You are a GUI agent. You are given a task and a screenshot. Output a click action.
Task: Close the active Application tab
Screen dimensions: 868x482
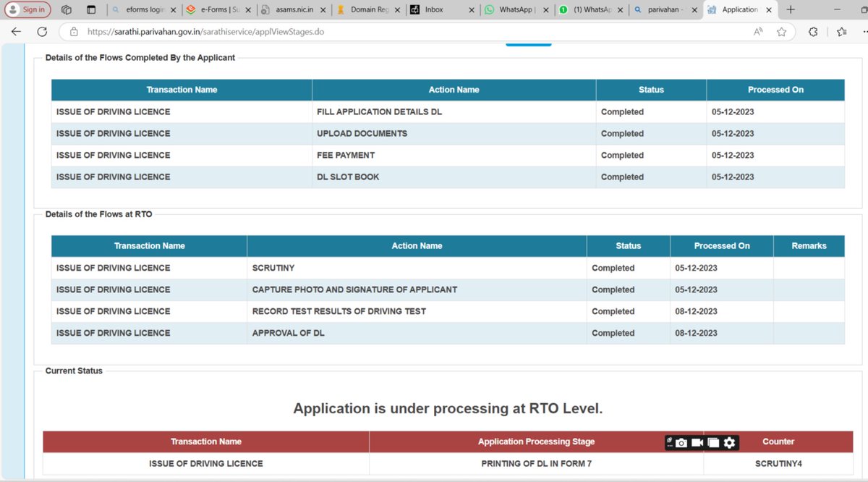[x=767, y=10]
